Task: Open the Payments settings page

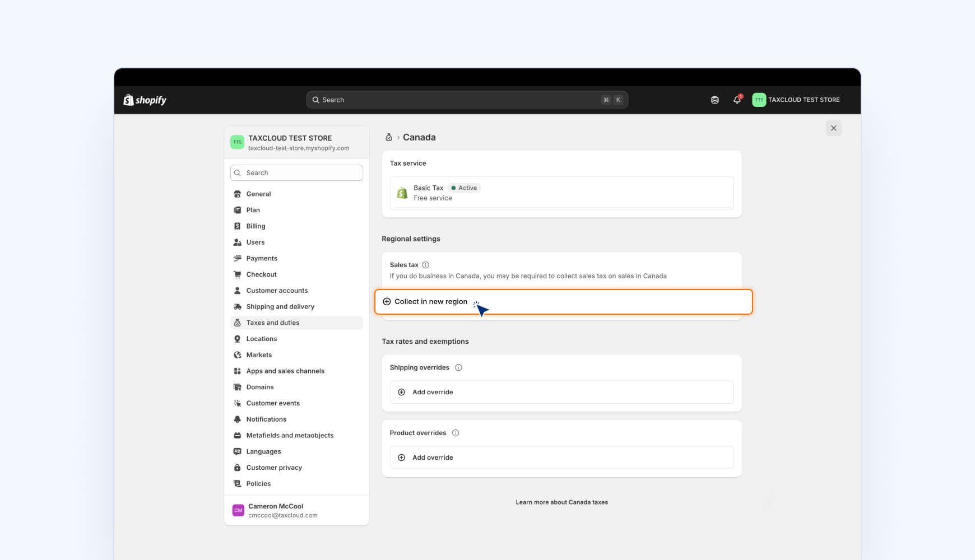Action: pyautogui.click(x=262, y=258)
